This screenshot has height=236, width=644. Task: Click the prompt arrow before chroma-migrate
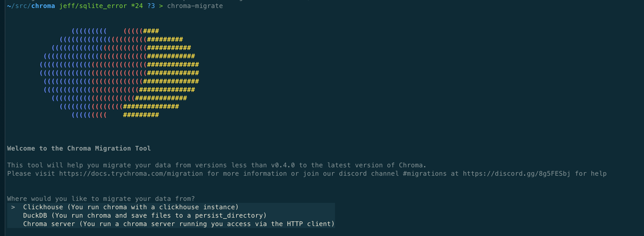[x=161, y=6]
